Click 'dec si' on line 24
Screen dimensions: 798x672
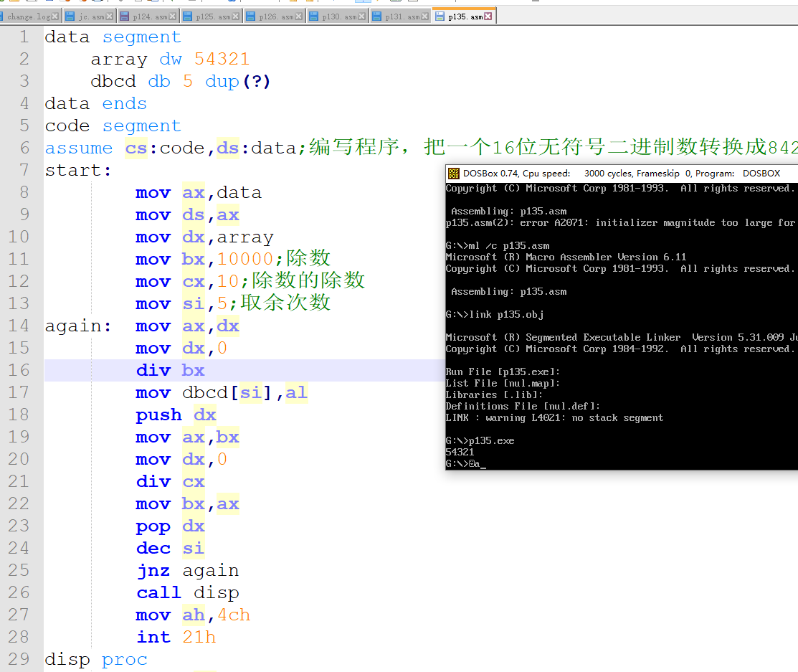[171, 549]
